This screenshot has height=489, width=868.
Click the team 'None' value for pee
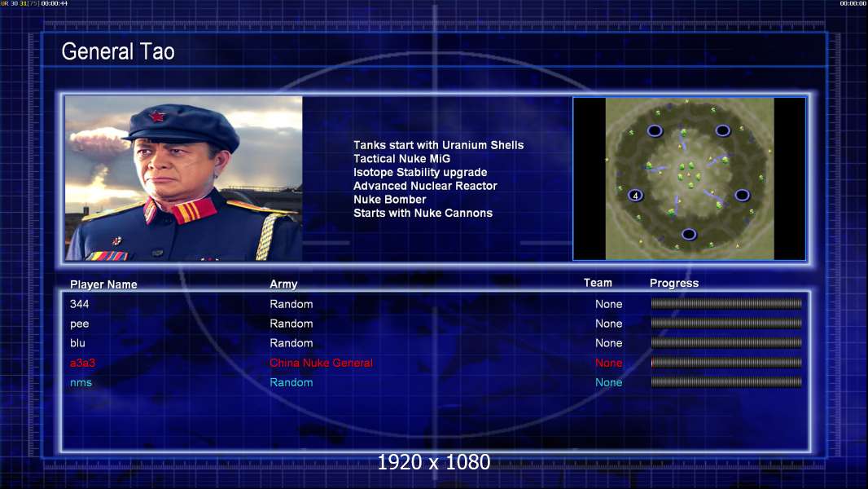click(x=609, y=324)
